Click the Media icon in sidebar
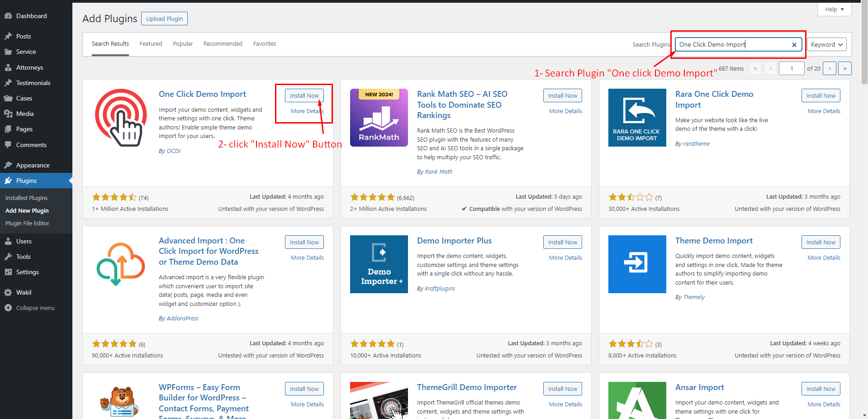The image size is (868, 419). click(8, 114)
